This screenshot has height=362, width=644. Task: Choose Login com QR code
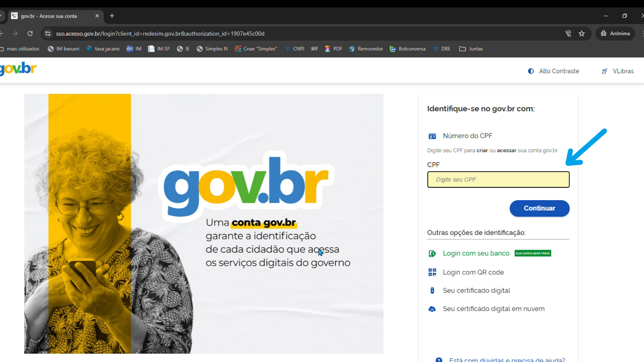pos(473,272)
